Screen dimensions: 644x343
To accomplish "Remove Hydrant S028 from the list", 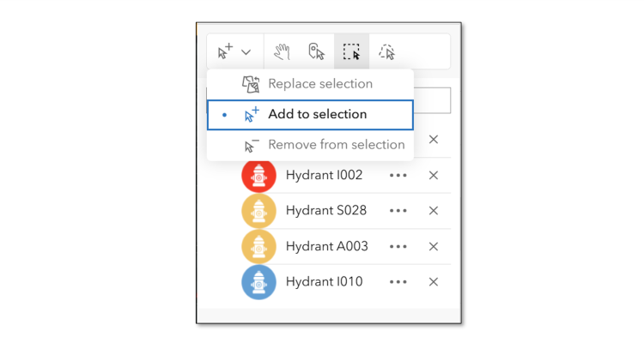I will pos(434,211).
